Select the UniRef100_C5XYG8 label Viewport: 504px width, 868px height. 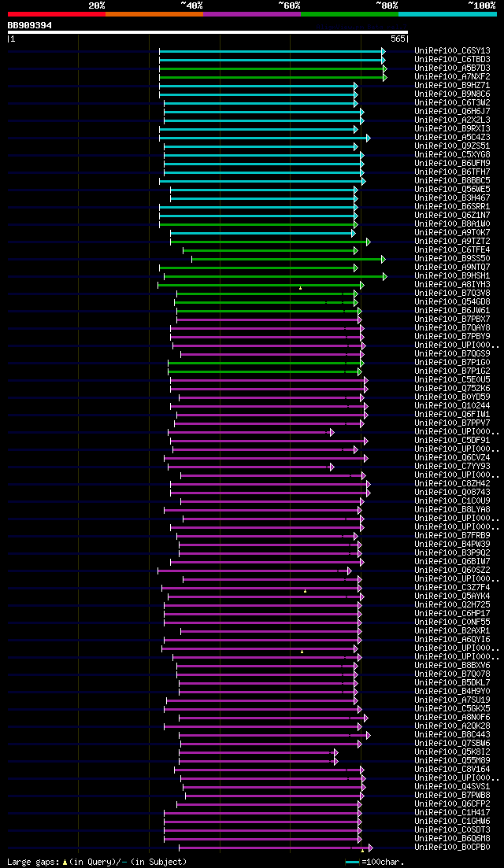click(x=452, y=154)
